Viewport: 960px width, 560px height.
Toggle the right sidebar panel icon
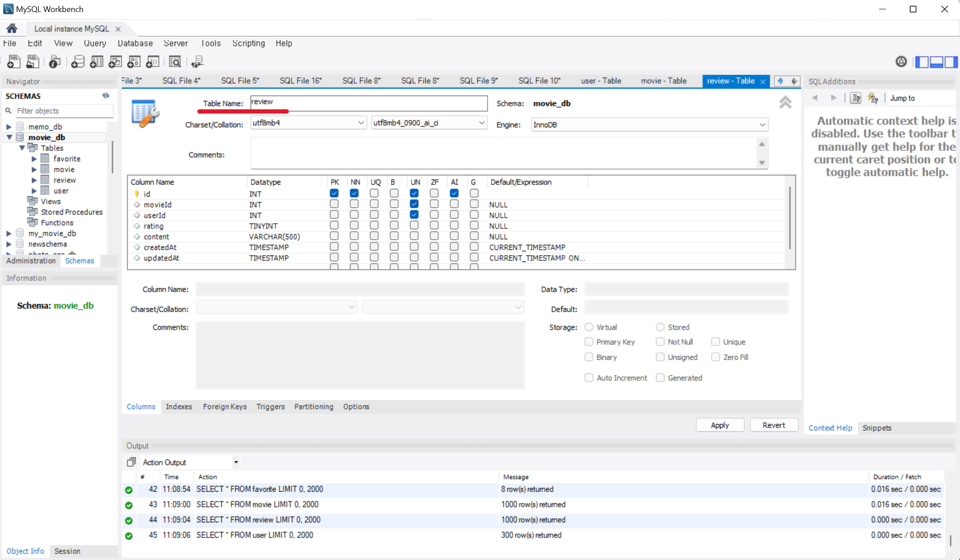tap(951, 62)
